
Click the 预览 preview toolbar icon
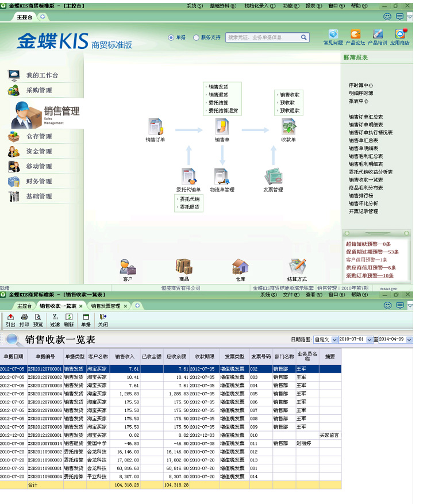(37, 317)
